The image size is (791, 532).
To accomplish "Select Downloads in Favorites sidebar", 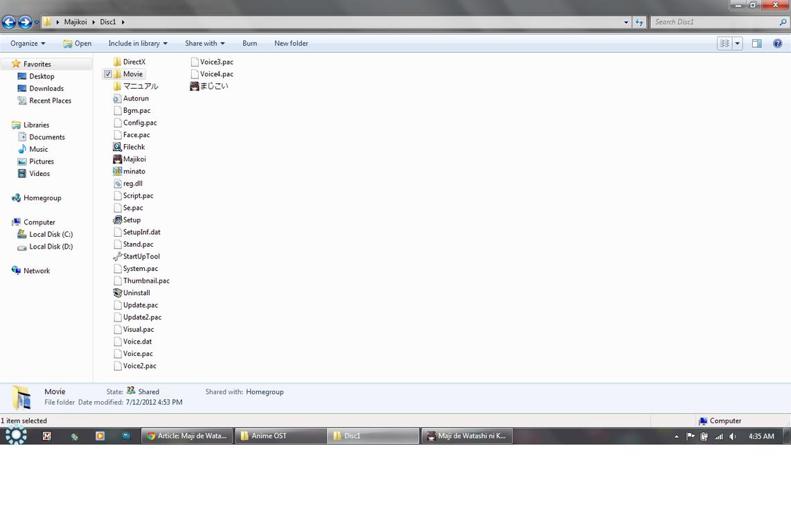I will pos(46,89).
